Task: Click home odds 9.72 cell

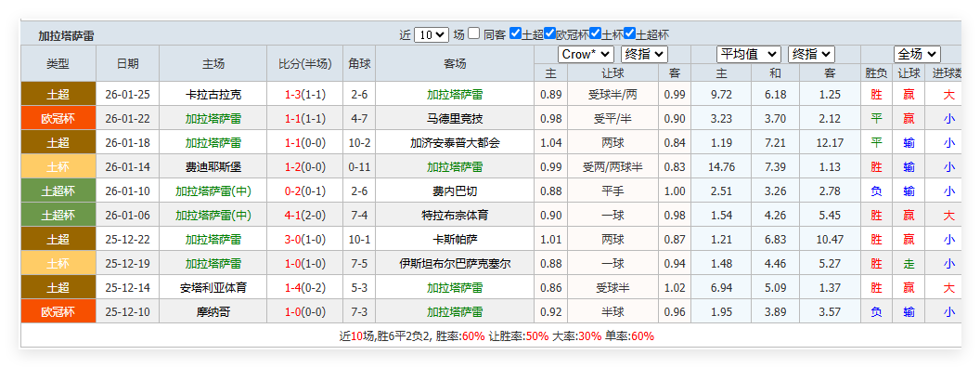Action: click(x=722, y=95)
